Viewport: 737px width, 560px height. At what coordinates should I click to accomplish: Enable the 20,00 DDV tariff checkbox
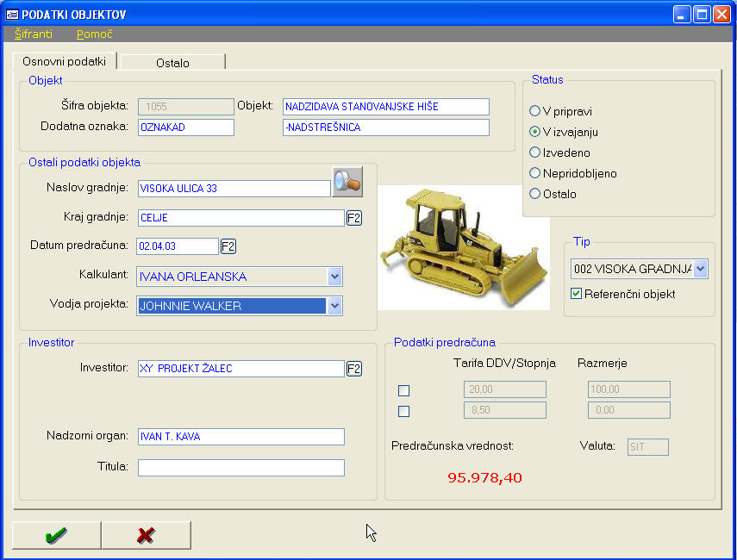(403, 390)
